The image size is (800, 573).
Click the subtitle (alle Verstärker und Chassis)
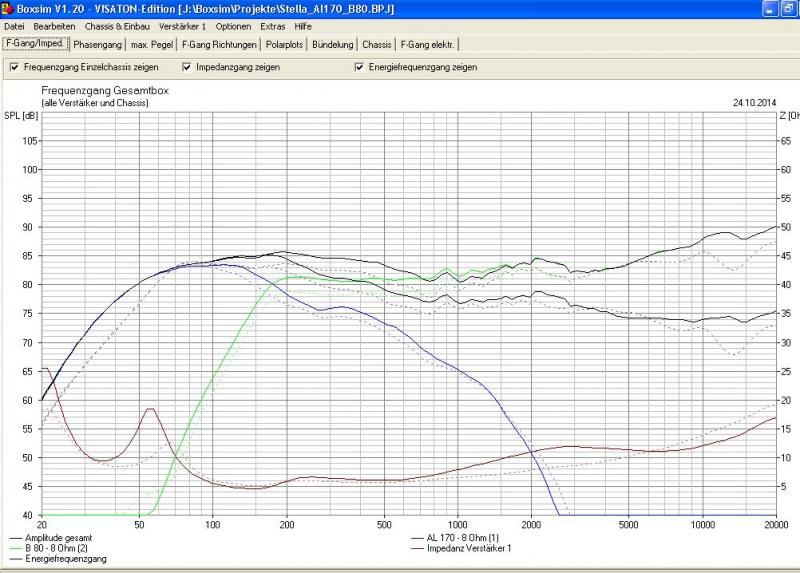[95, 103]
